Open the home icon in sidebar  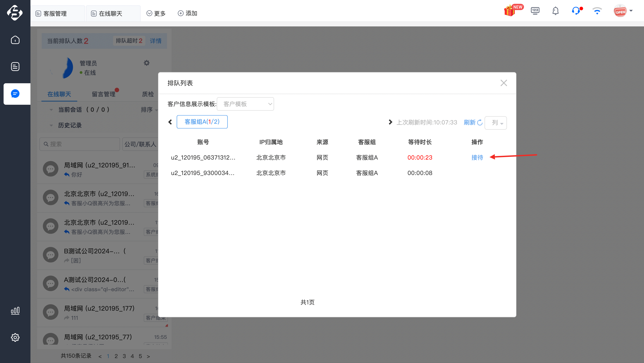coord(15,40)
